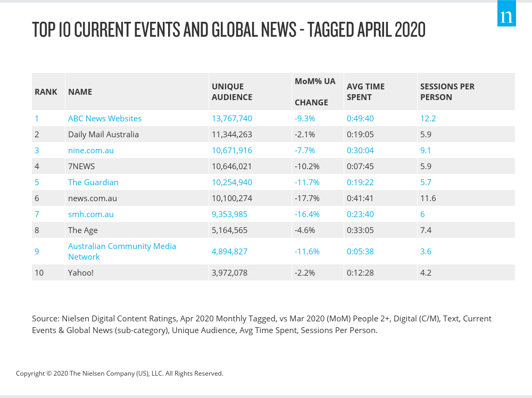The width and height of the screenshot is (532, 398).
Task: Click the Nielsen copyright notice
Action: [119, 373]
